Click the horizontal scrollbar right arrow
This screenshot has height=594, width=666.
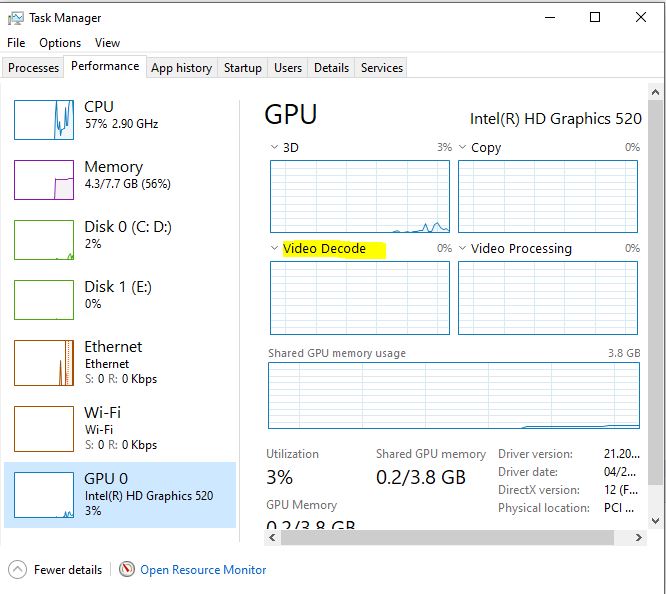tap(637, 539)
